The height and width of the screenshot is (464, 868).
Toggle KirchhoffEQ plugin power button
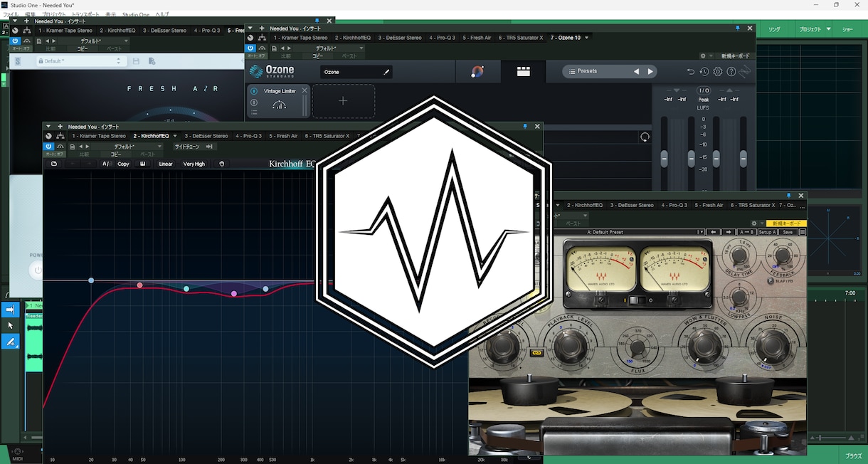click(x=48, y=146)
